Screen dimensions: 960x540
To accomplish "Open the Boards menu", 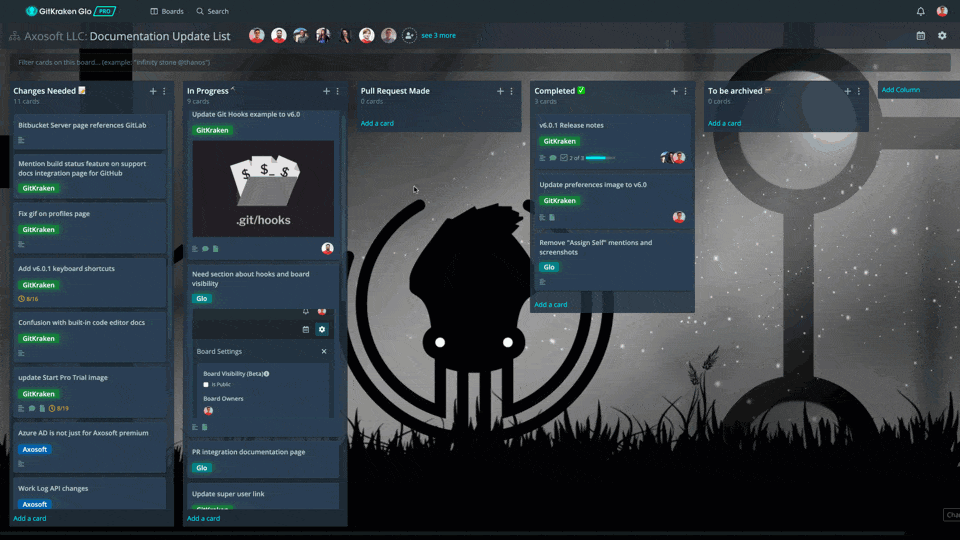I will click(x=167, y=11).
